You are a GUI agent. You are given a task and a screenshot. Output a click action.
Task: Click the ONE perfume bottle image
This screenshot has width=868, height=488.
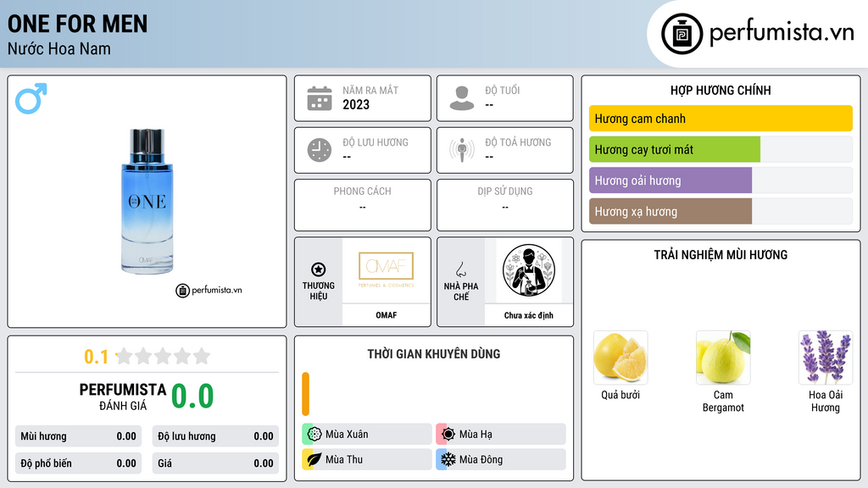(147, 202)
